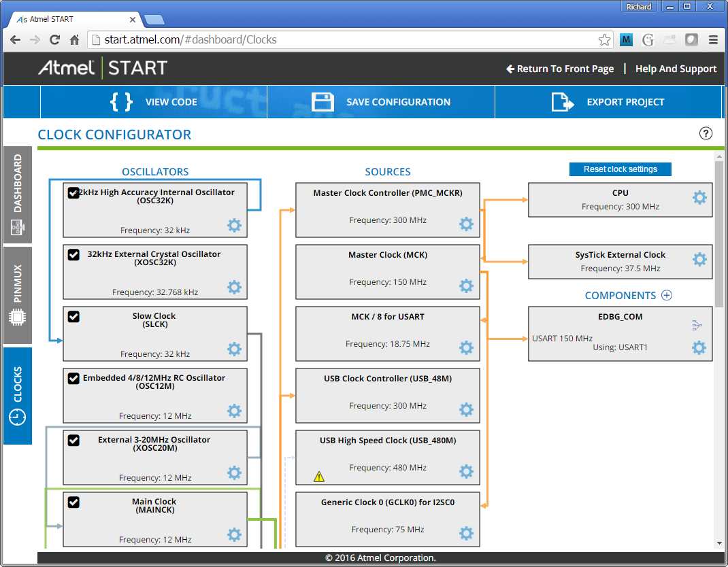Screen dimensions: 728x567
Task: Close the Atmel START tab
Action: coord(132,20)
